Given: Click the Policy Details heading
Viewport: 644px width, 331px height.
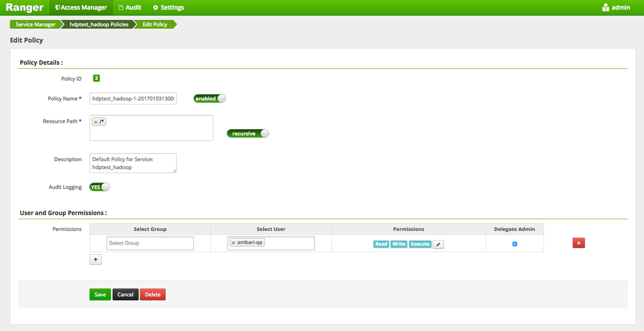Looking at the screenshot, I should click(x=41, y=63).
